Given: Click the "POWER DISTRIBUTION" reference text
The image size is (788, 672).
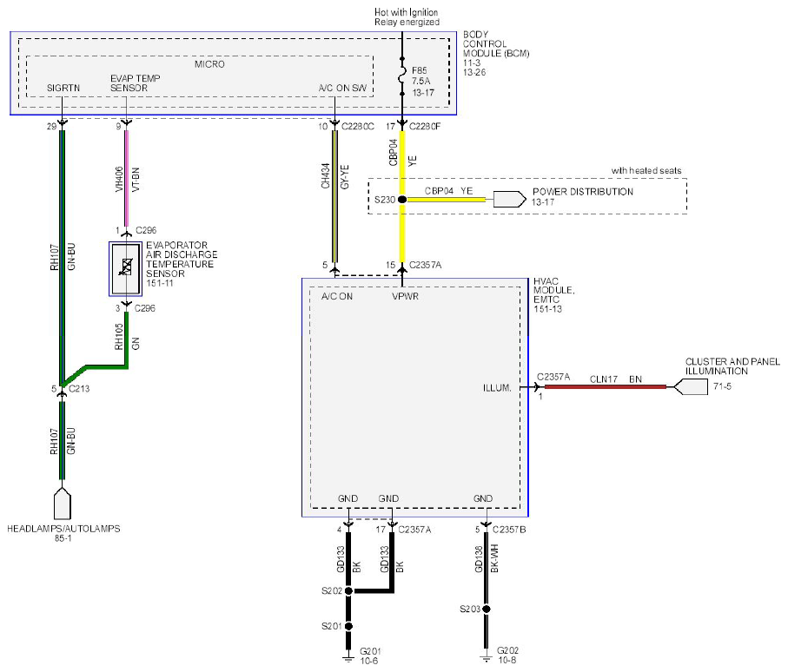Looking at the screenshot, I should pyautogui.click(x=583, y=192).
